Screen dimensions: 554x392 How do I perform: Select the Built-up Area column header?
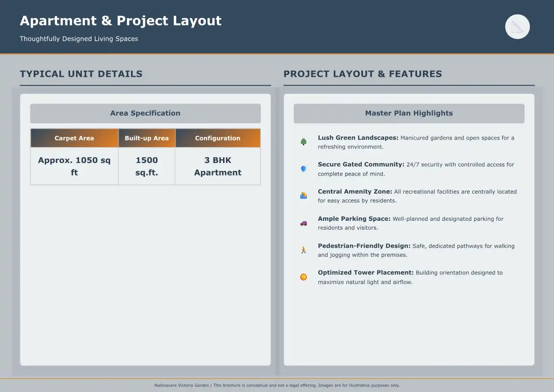click(x=147, y=138)
